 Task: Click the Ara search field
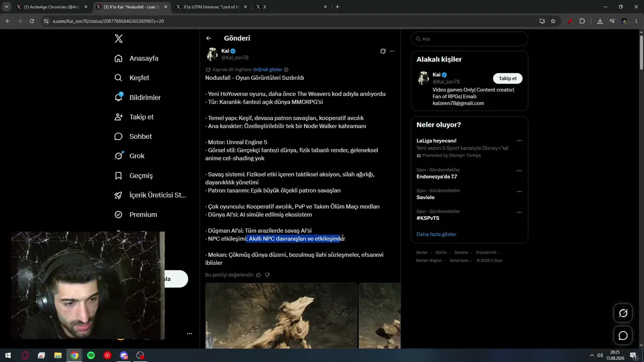click(x=469, y=39)
